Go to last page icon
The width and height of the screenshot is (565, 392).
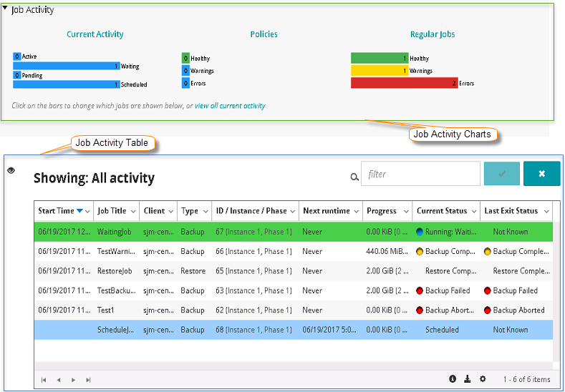coord(88,380)
